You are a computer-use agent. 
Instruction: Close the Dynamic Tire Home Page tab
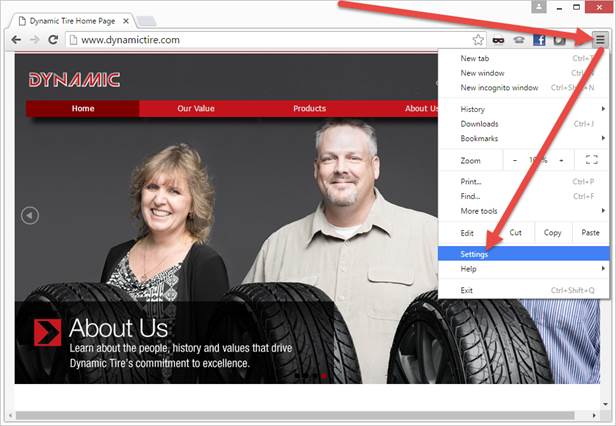click(x=127, y=20)
